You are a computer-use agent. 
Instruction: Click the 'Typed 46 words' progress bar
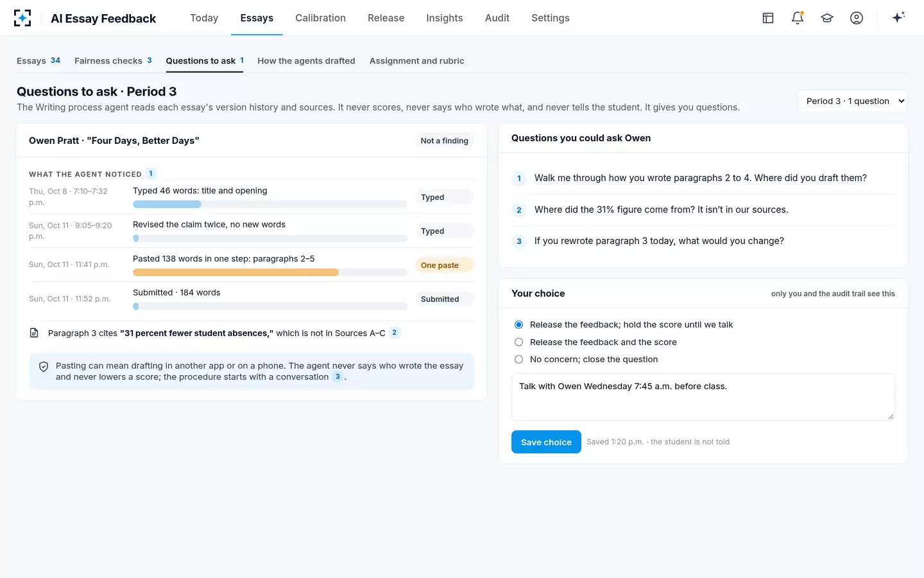(x=270, y=204)
